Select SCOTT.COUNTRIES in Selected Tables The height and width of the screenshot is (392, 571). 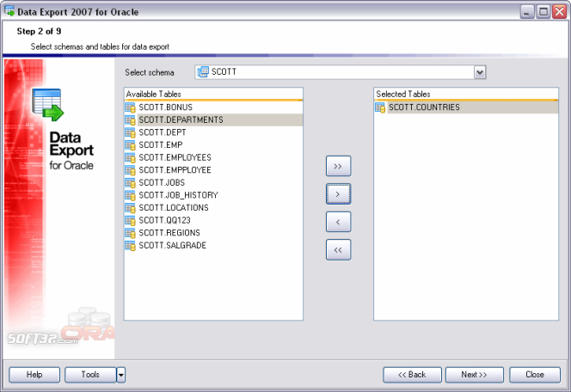coord(466,107)
